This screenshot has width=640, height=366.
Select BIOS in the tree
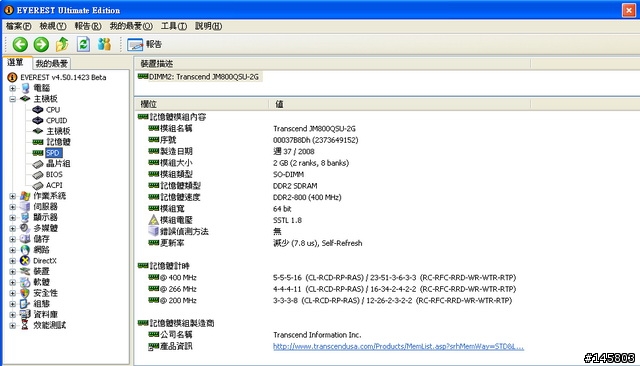pos(54,174)
